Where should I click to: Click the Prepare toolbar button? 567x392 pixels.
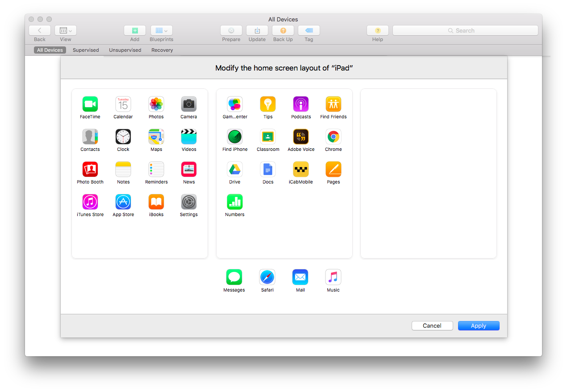pos(231,30)
